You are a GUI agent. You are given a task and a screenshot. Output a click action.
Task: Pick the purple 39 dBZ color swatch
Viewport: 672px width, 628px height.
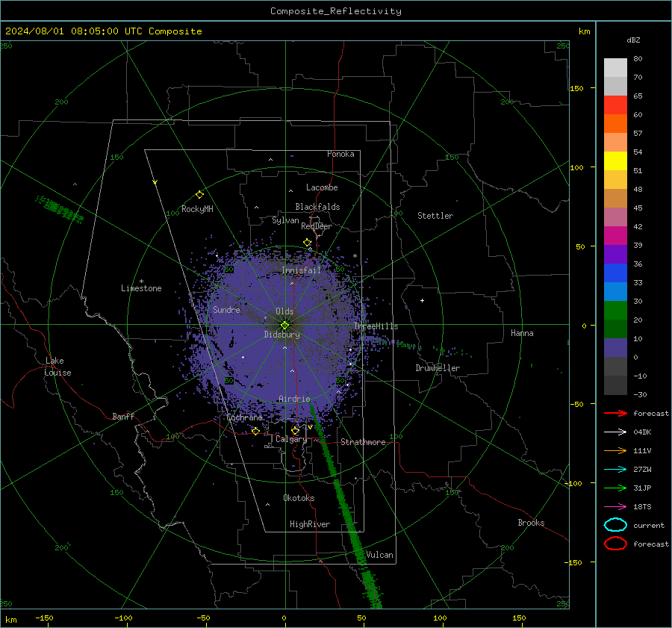coord(615,255)
